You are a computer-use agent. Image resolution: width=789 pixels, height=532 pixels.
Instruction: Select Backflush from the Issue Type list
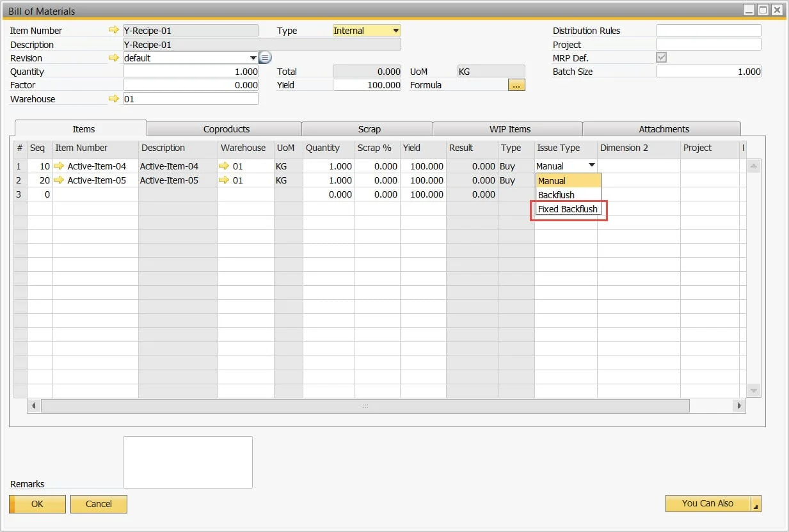tap(568, 195)
